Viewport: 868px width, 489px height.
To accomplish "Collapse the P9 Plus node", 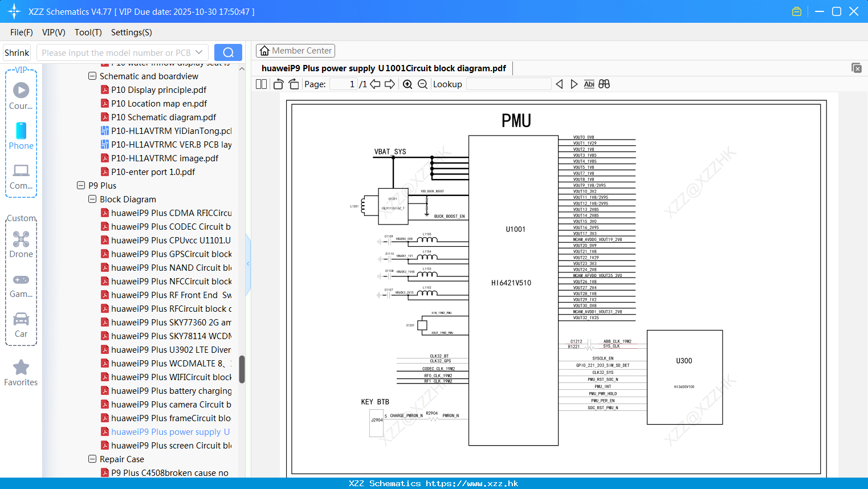I will click(81, 185).
